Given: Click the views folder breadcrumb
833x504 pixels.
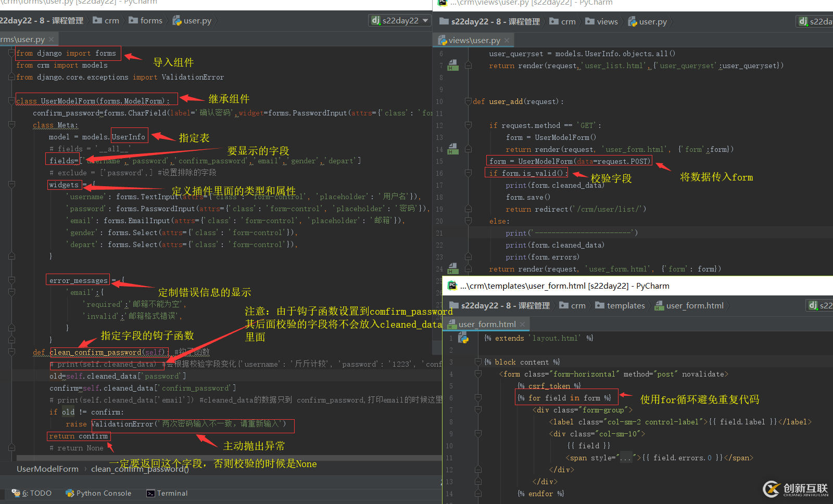Looking at the screenshot, I should point(602,21).
